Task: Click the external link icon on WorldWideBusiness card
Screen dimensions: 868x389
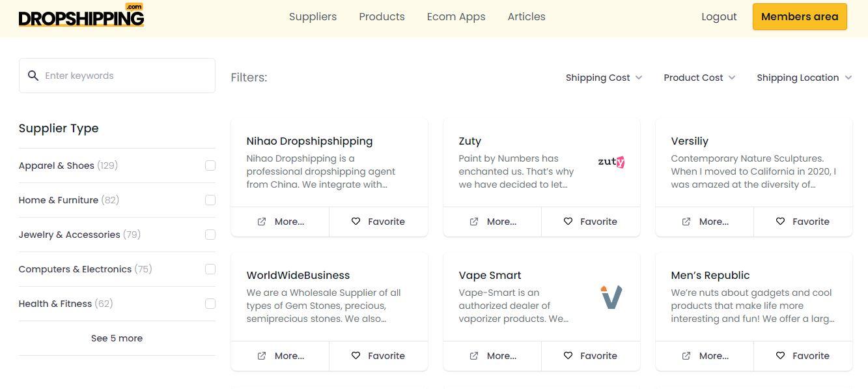Action: point(262,356)
